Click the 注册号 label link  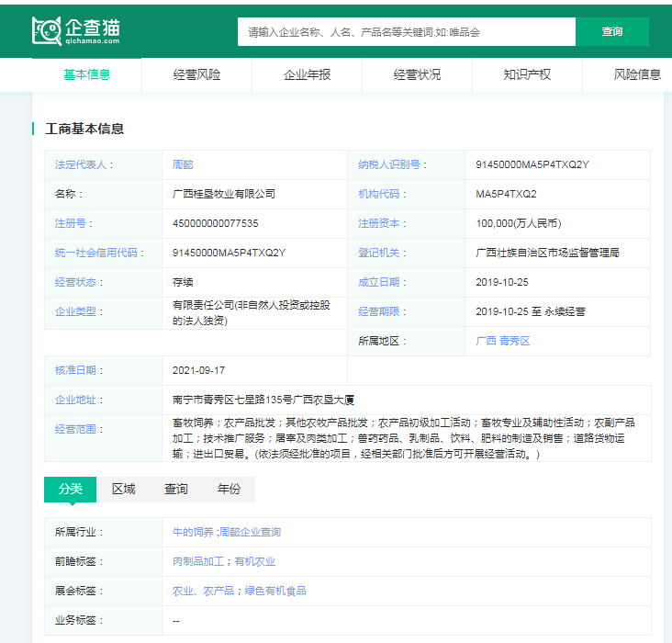(x=71, y=223)
